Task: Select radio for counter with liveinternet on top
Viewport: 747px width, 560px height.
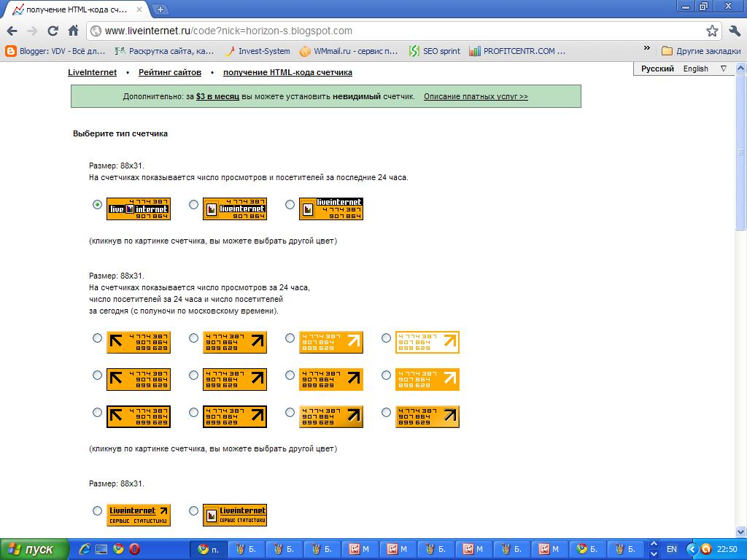Action: tap(290, 205)
